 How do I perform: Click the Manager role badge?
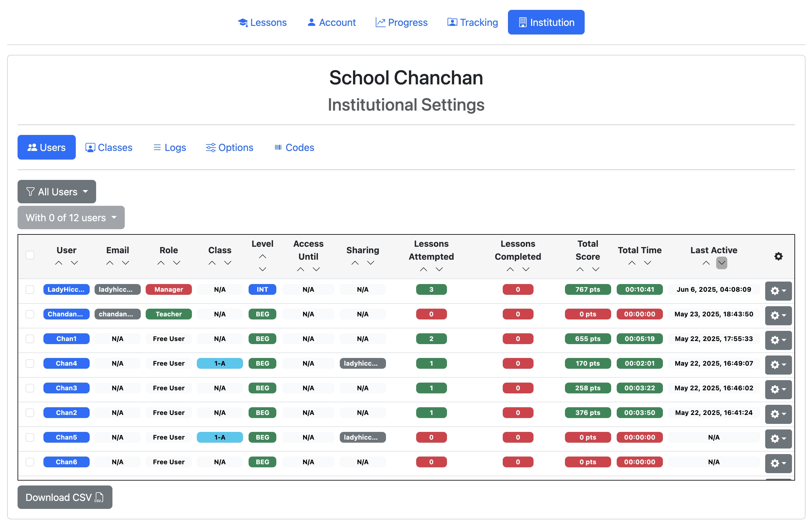point(169,290)
